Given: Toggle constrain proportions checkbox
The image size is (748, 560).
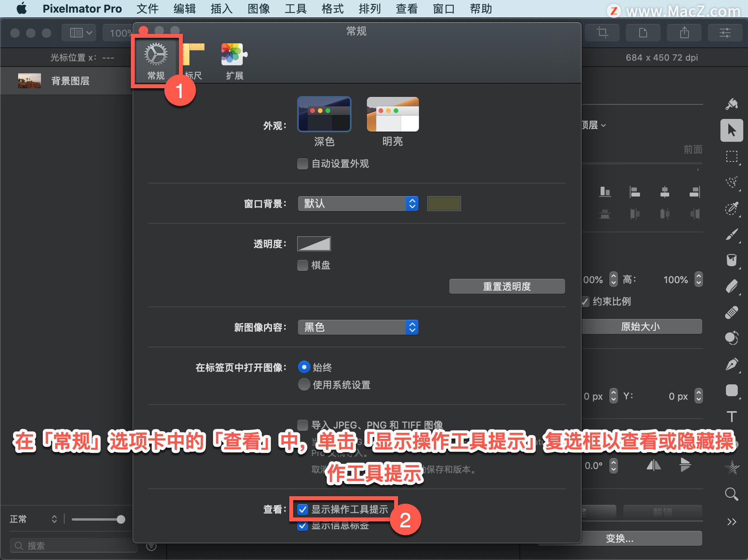Looking at the screenshot, I should (x=585, y=302).
